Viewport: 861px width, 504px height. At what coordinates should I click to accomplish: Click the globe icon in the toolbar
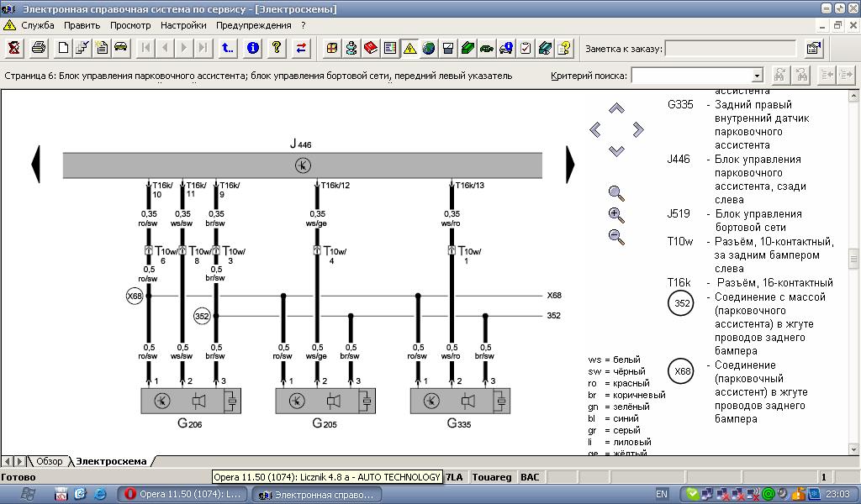click(x=429, y=48)
